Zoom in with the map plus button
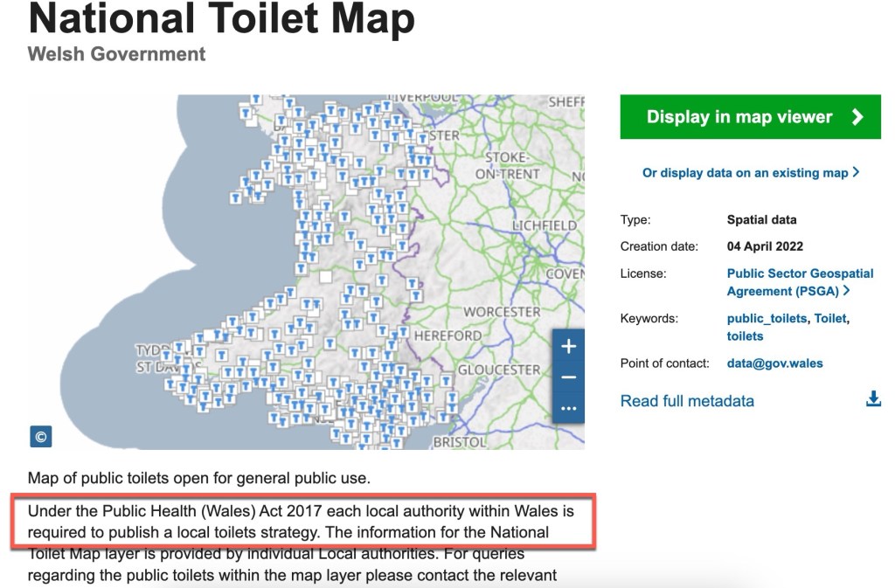895x588 pixels. [x=568, y=347]
